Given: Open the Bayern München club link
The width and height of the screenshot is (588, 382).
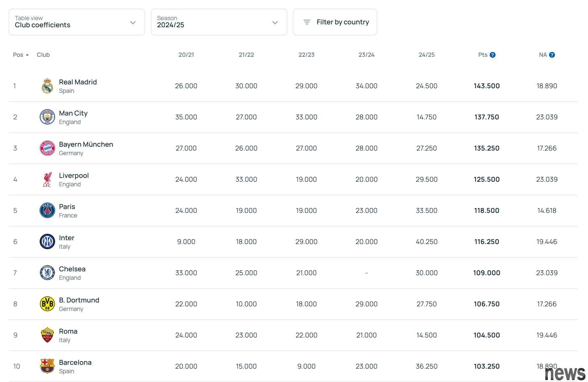Looking at the screenshot, I should pyautogui.click(x=86, y=144).
